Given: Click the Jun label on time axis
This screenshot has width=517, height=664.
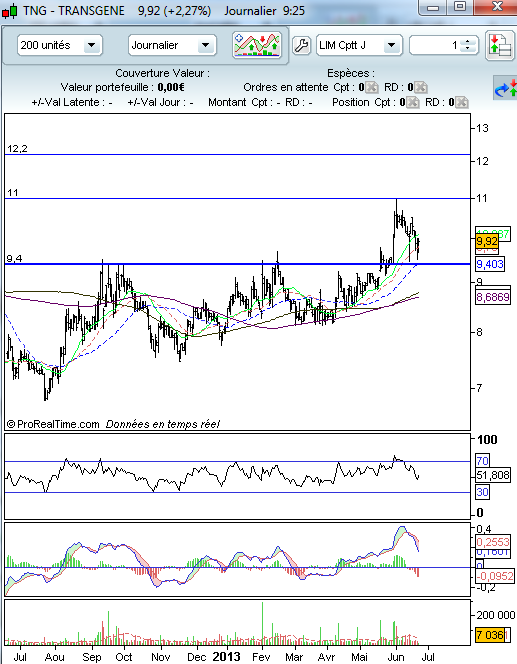Looking at the screenshot, I should (x=395, y=657).
